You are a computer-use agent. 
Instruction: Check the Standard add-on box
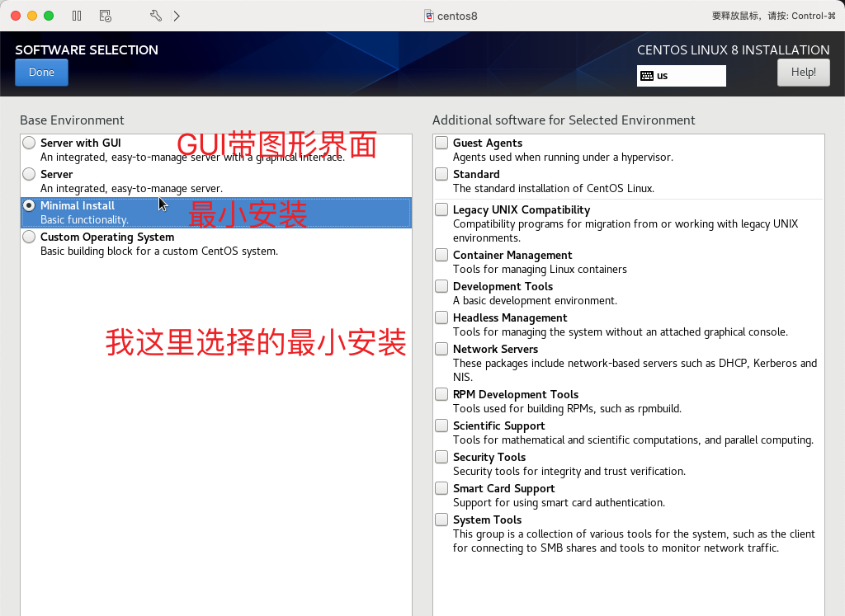tap(441, 174)
